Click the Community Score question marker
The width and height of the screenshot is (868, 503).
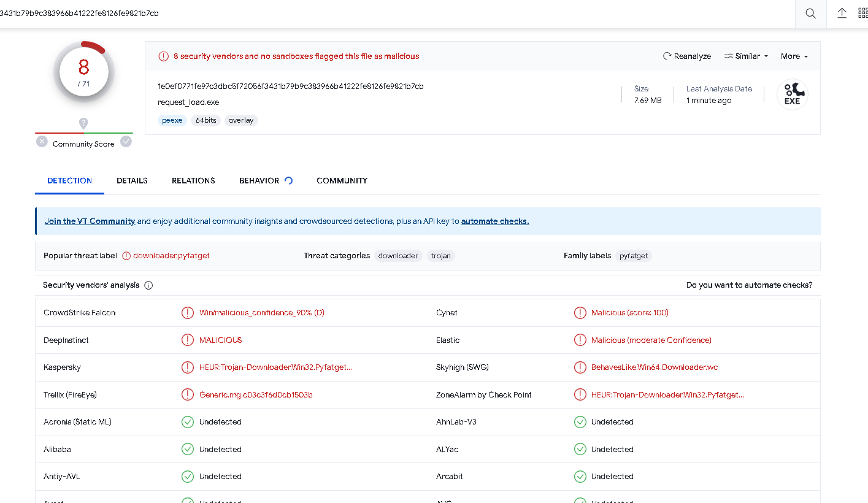coord(84,123)
